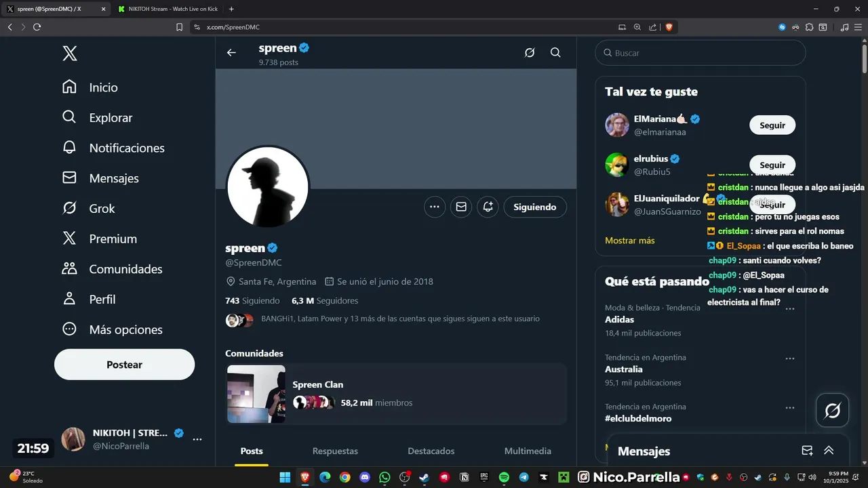Go back with the profile back arrow

point(231,53)
